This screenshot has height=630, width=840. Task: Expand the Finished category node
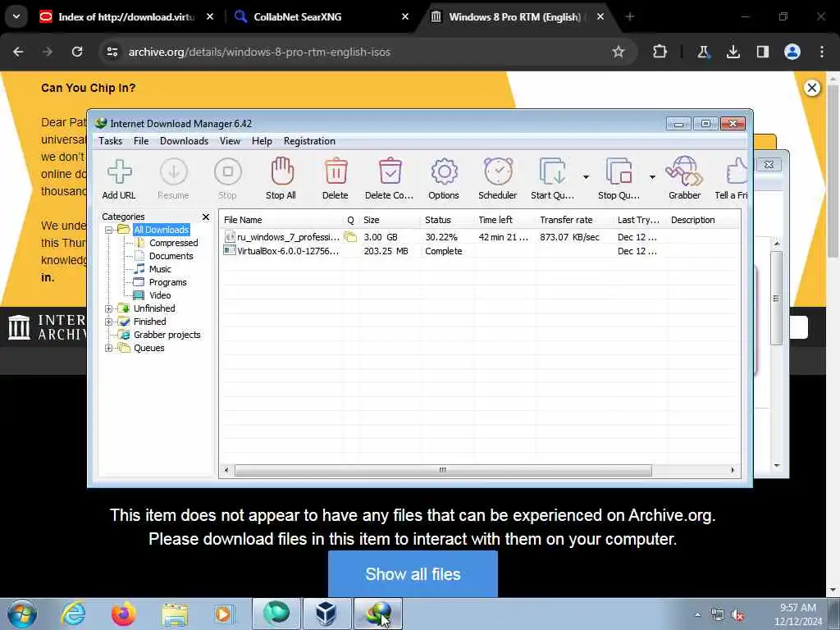pos(109,322)
